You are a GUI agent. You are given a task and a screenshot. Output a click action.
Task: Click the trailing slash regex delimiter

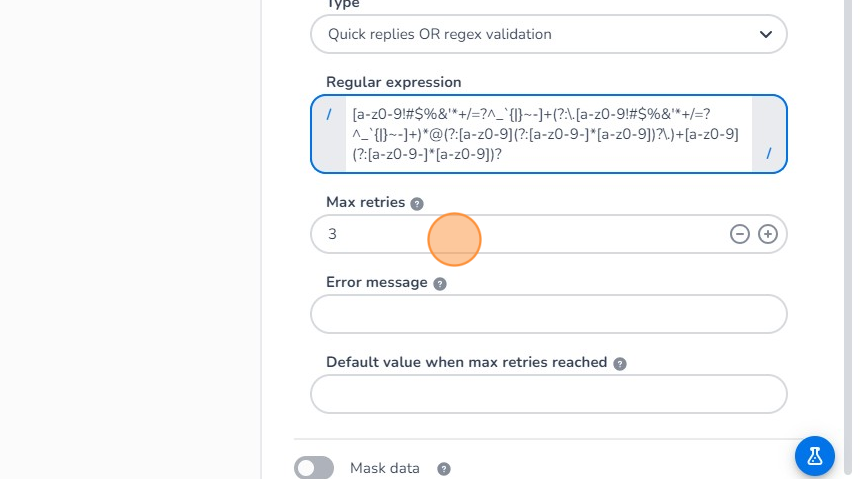(769, 153)
